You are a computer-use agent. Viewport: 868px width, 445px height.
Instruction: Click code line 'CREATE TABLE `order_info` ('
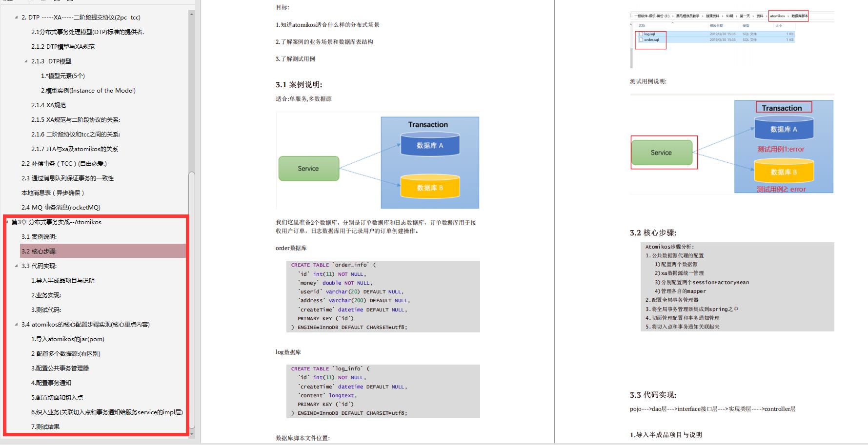[334, 265]
